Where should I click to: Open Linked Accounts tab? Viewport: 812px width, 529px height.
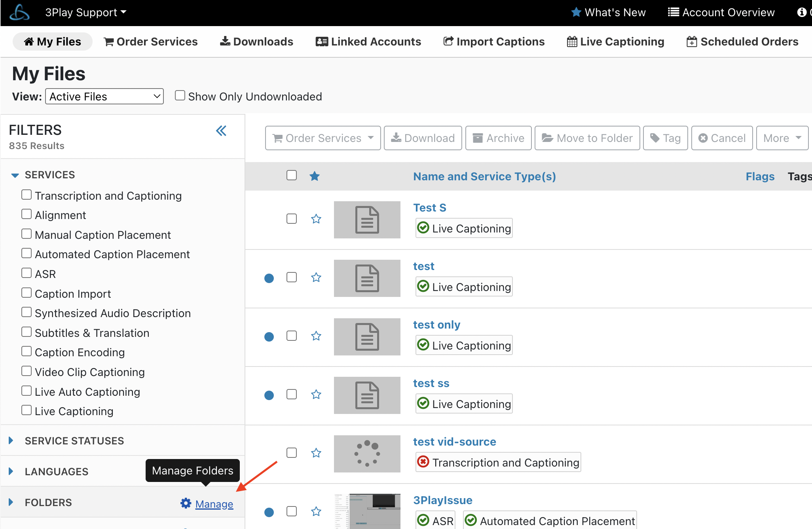pyautogui.click(x=368, y=42)
